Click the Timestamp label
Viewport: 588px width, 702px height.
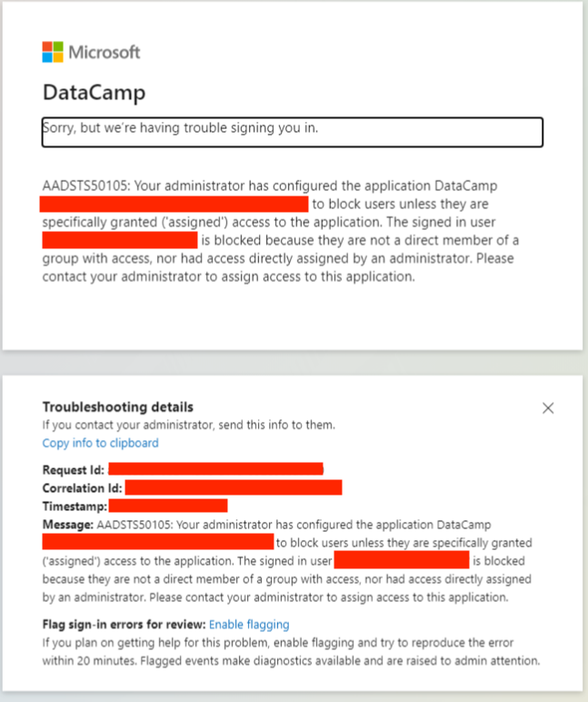pyautogui.click(x=75, y=506)
